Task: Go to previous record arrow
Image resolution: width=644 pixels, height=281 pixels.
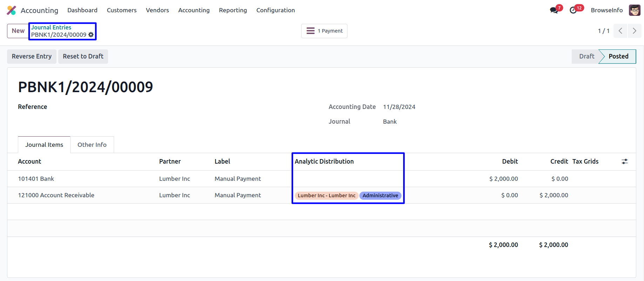Action: [620, 31]
